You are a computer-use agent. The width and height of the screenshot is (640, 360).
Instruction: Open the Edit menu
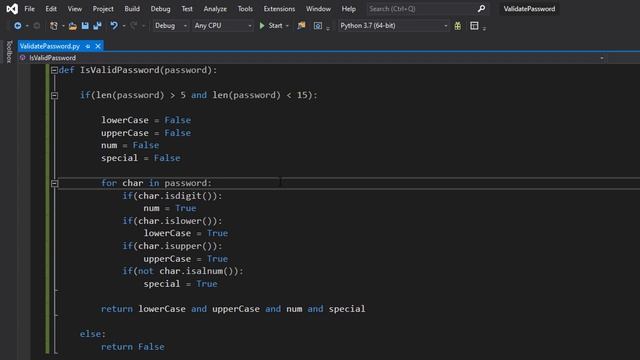tap(51, 9)
